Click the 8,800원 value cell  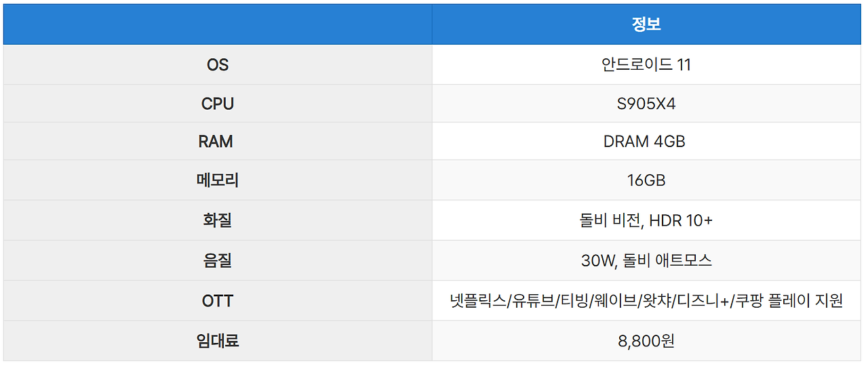pyautogui.click(x=647, y=340)
